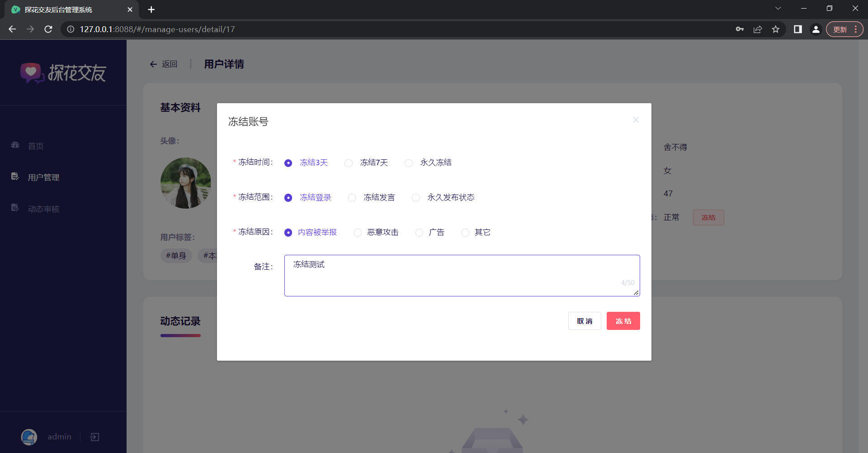Reload the page with refresh icon

tap(48, 29)
